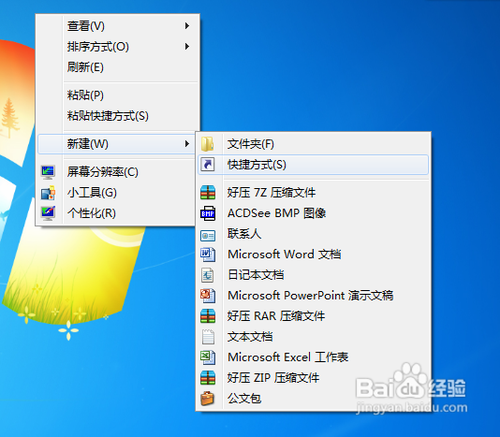Screen dimensions: 500x437
Task: Click the shortcut arrow icon beside 快捷方式(S)
Action: point(207,165)
